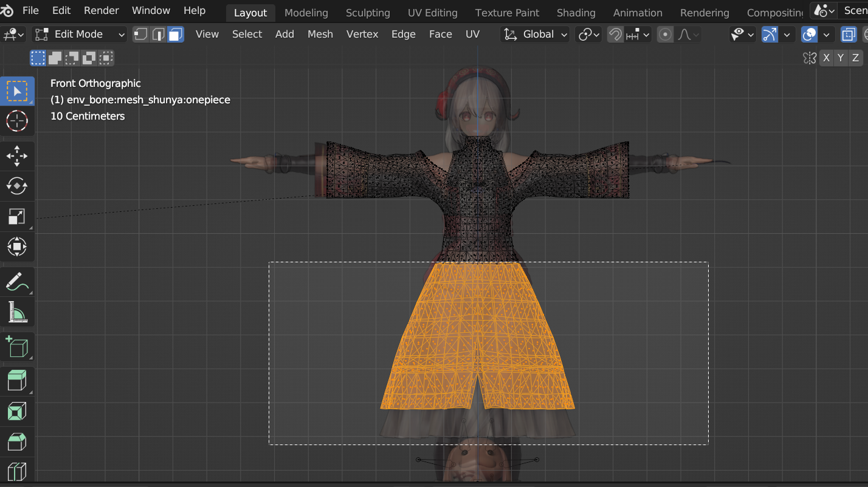Screen dimensions: 868x487
Task: Toggle viewport overlays
Action: (809, 35)
